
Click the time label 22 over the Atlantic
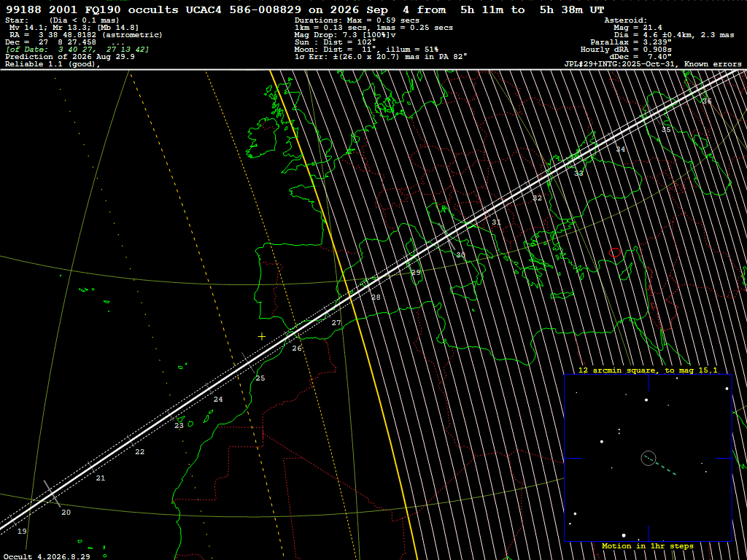click(x=139, y=452)
